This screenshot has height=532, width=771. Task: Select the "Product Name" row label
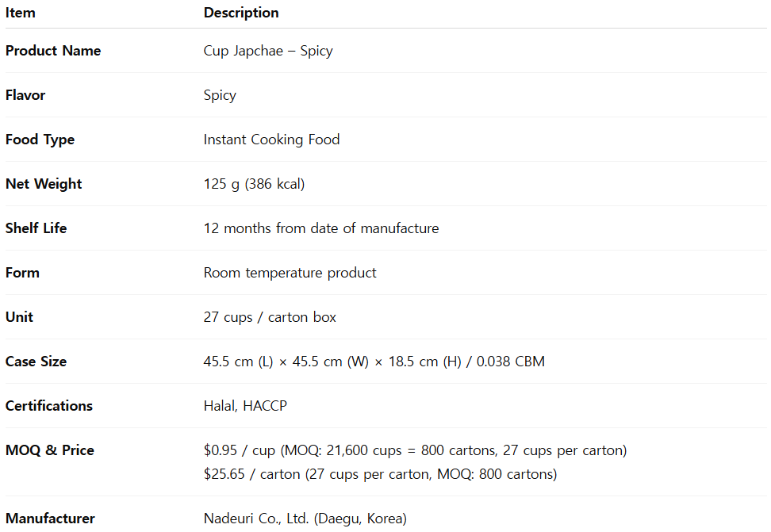pyautogui.click(x=53, y=51)
